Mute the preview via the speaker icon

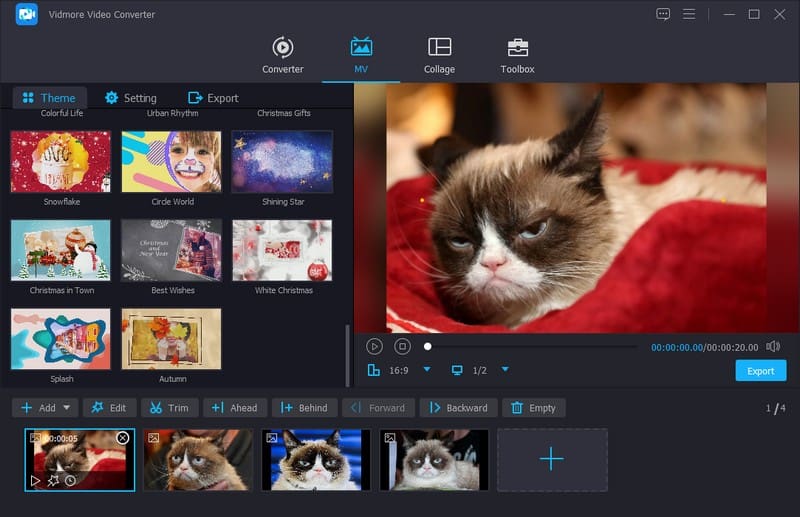[772, 346]
